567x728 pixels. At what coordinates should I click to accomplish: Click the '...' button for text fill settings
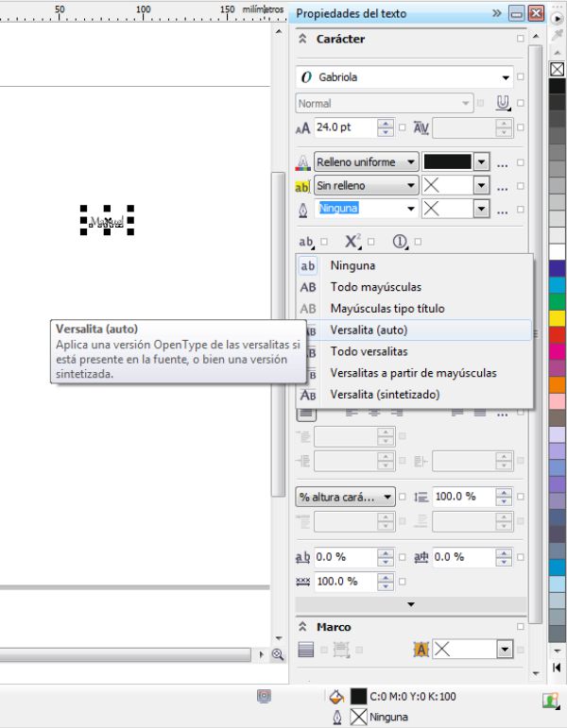(502, 162)
